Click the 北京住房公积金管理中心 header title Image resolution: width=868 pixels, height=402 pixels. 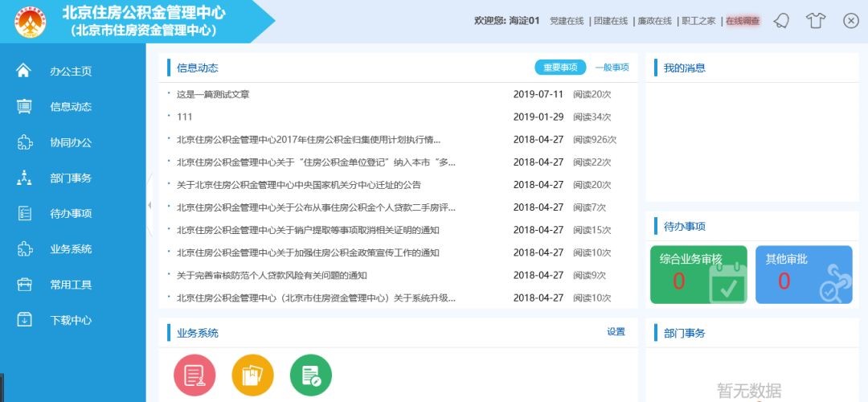[x=144, y=12]
